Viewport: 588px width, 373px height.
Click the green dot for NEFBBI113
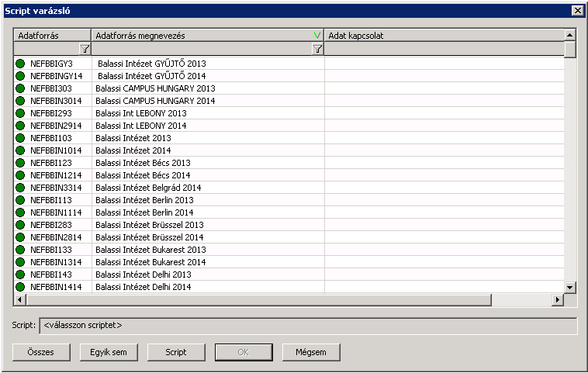[x=20, y=200]
